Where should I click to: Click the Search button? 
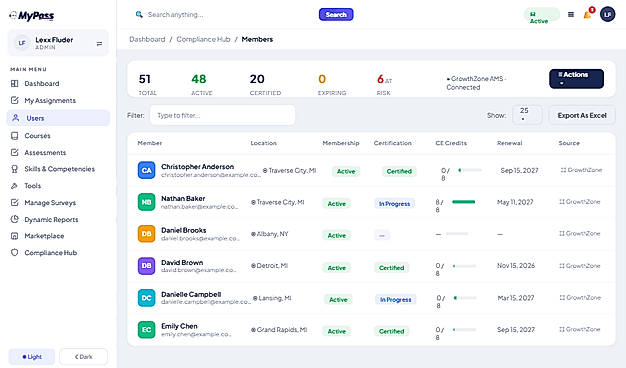pyautogui.click(x=336, y=15)
